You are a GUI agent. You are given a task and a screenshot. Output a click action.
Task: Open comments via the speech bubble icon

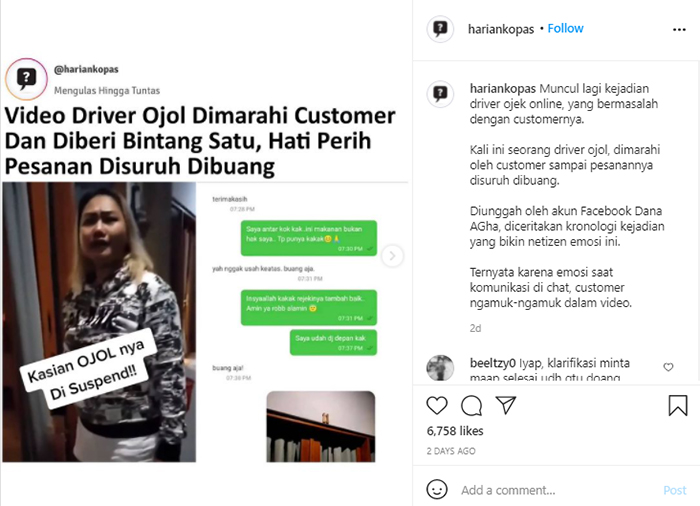471,406
